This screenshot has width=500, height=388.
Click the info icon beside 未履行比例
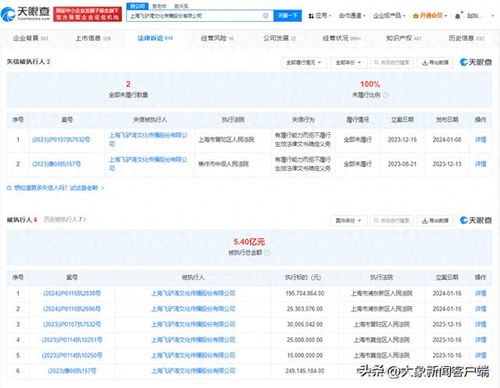pyautogui.click(x=385, y=95)
